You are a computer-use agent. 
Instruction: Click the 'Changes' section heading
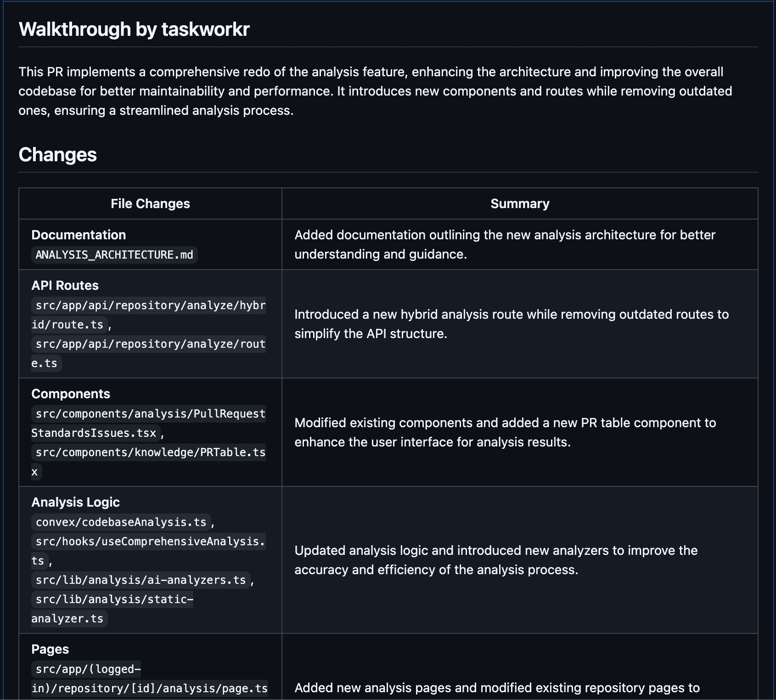tap(57, 155)
